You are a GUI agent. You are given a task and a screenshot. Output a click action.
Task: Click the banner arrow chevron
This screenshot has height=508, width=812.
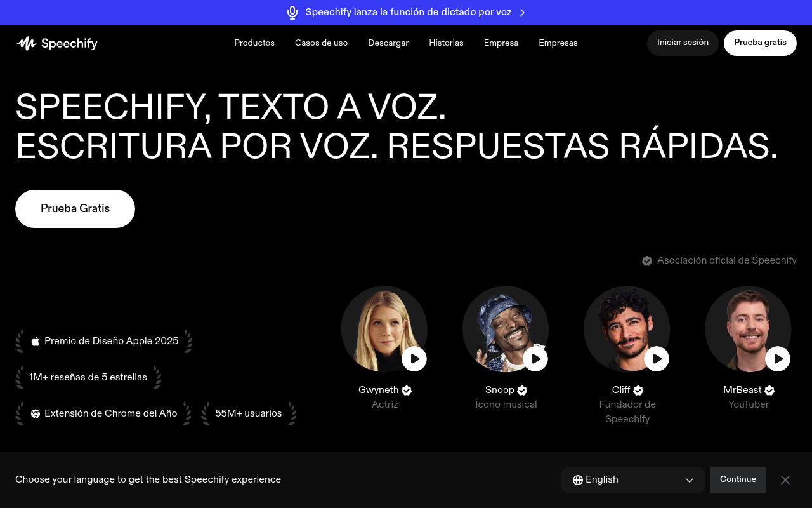522,13
